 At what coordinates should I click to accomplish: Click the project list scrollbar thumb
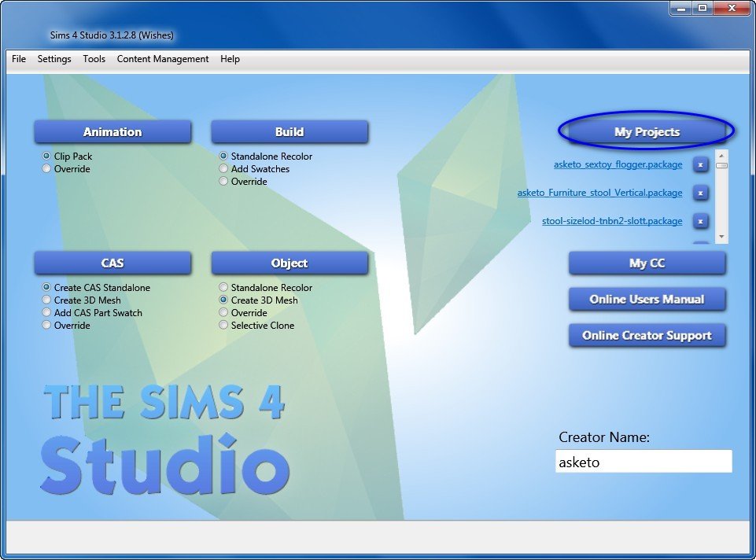tap(721, 165)
